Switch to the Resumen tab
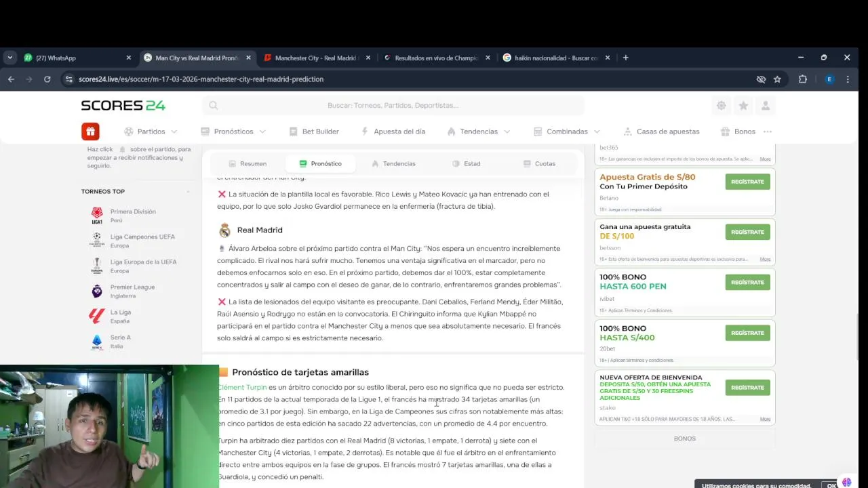868x488 pixels. click(248, 164)
